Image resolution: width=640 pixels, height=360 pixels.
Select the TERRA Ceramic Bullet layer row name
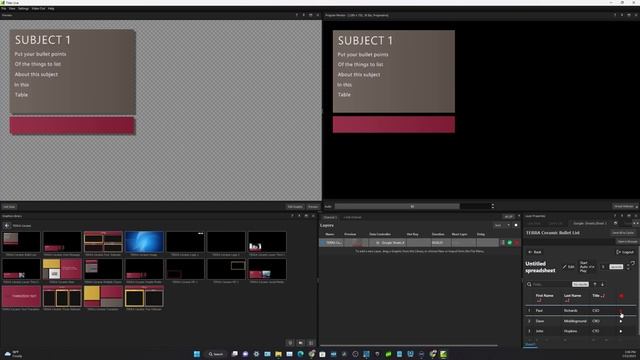point(333,242)
